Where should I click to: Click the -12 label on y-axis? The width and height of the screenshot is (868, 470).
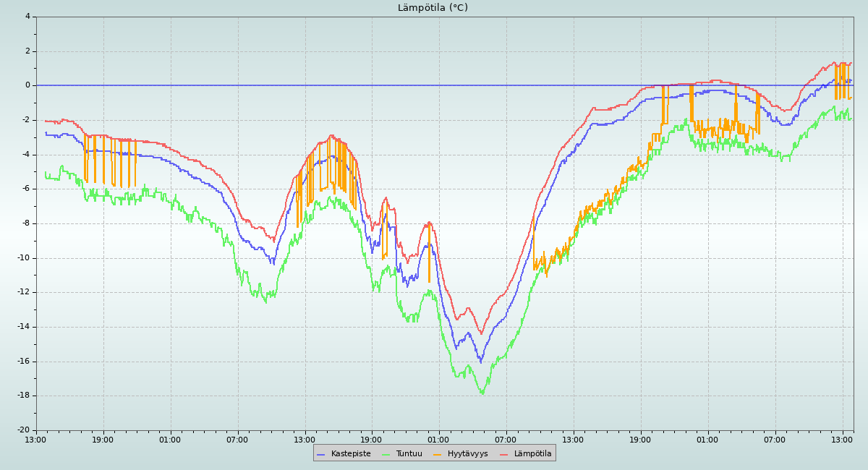click(24, 292)
